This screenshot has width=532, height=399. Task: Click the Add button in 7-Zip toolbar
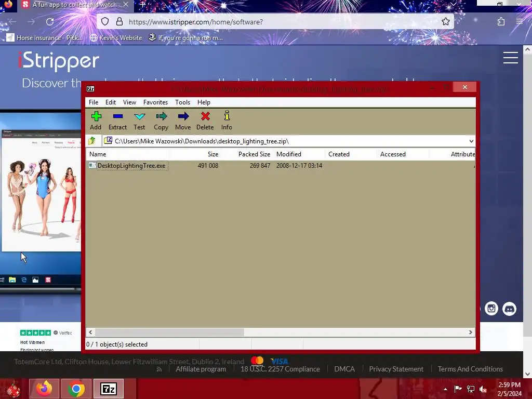[x=96, y=121]
